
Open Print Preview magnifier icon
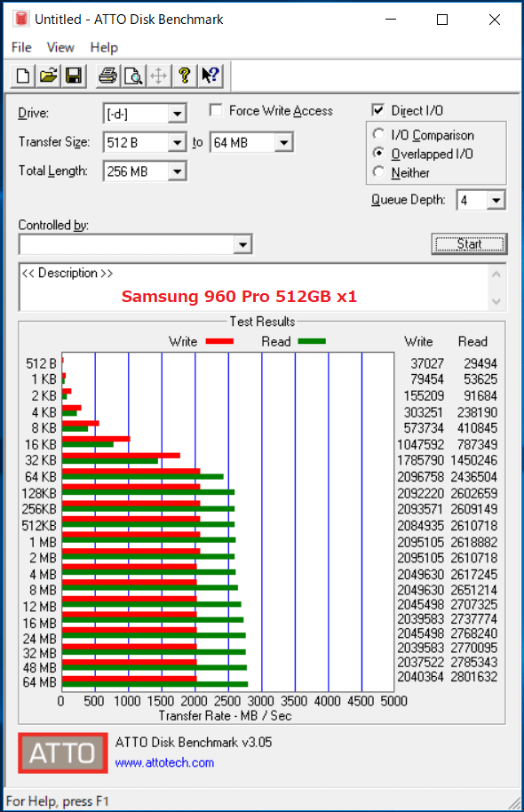tap(133, 76)
